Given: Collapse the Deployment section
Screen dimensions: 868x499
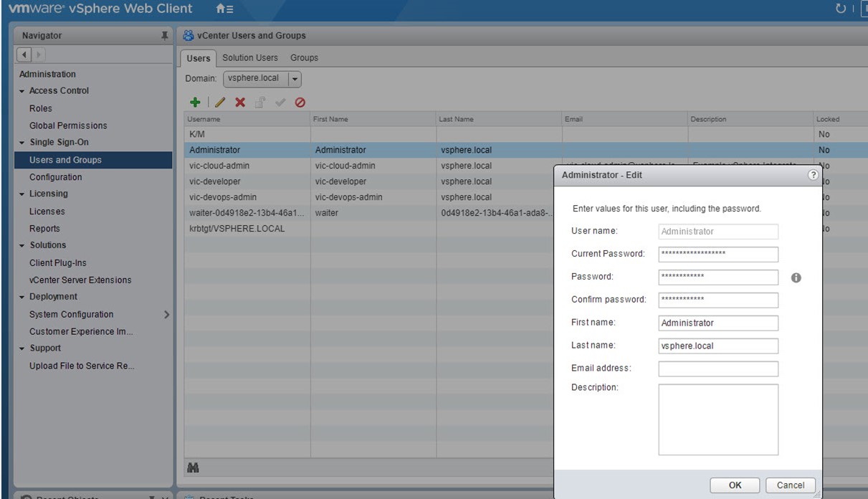Looking at the screenshot, I should pyautogui.click(x=22, y=297).
